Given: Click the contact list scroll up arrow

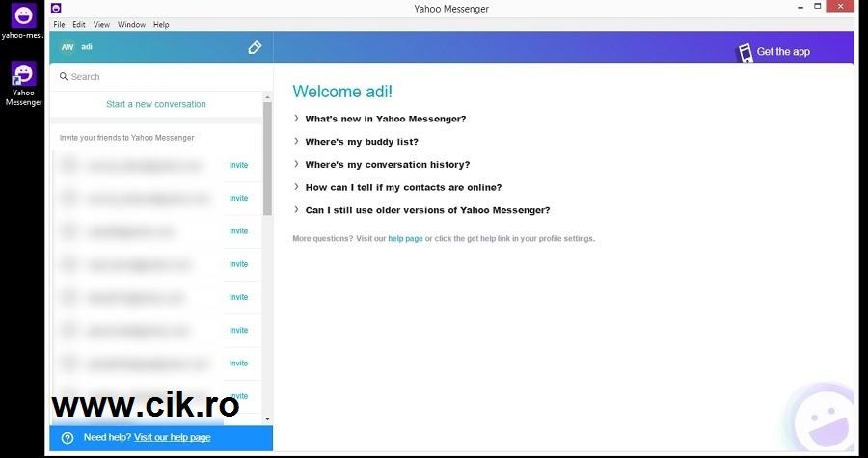Looking at the screenshot, I should click(267, 97).
